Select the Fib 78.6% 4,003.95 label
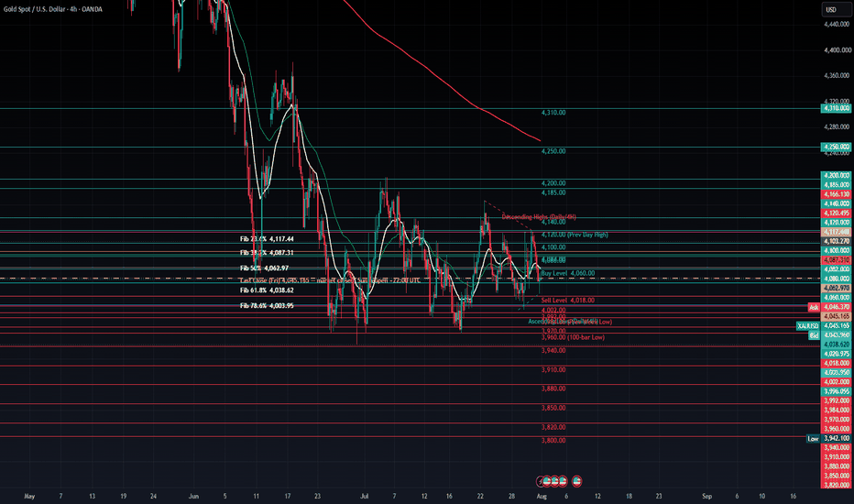854x504 pixels. point(267,306)
